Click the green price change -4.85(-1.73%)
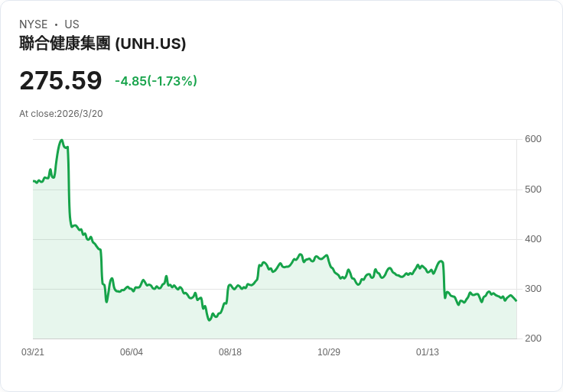The height and width of the screenshot is (392, 563). (x=156, y=81)
